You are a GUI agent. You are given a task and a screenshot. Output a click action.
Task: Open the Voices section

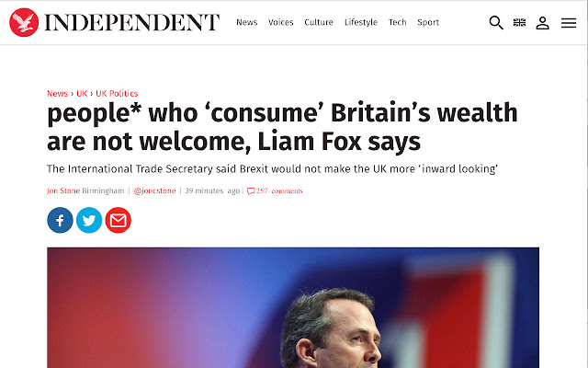point(281,22)
